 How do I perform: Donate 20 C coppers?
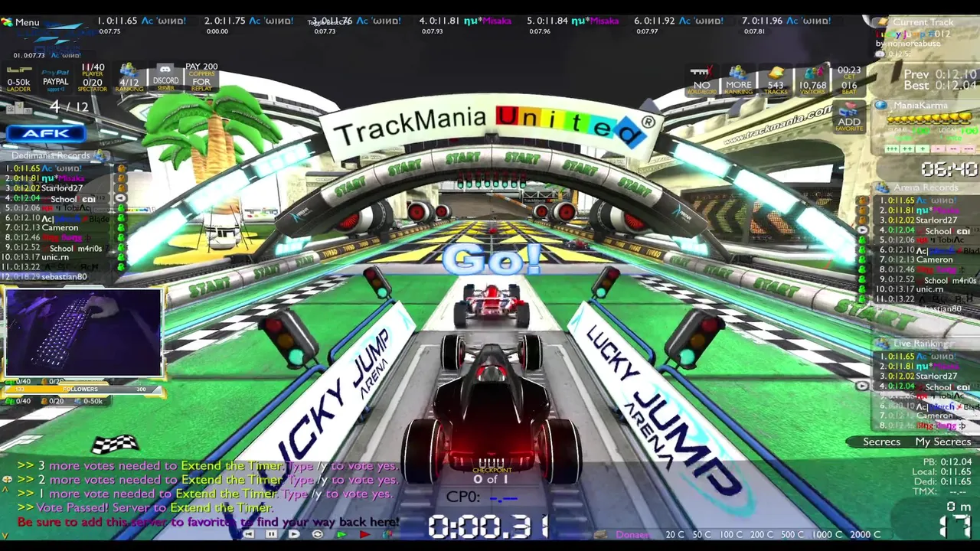tap(675, 534)
